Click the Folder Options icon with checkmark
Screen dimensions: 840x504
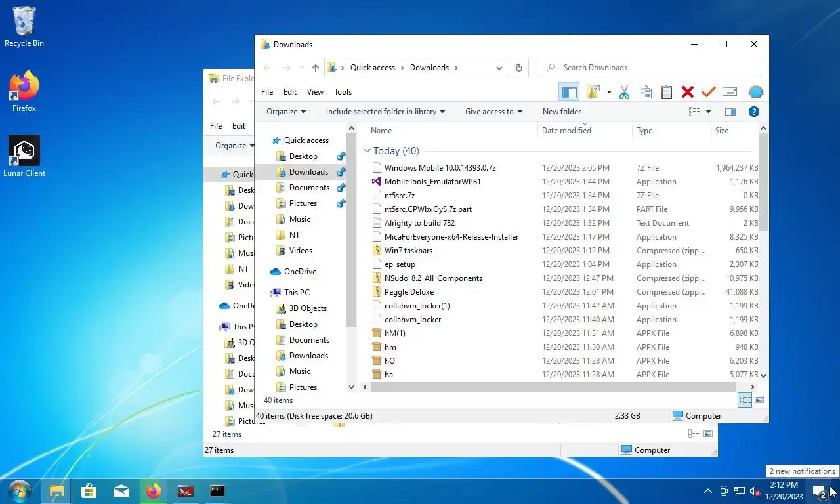[594, 93]
